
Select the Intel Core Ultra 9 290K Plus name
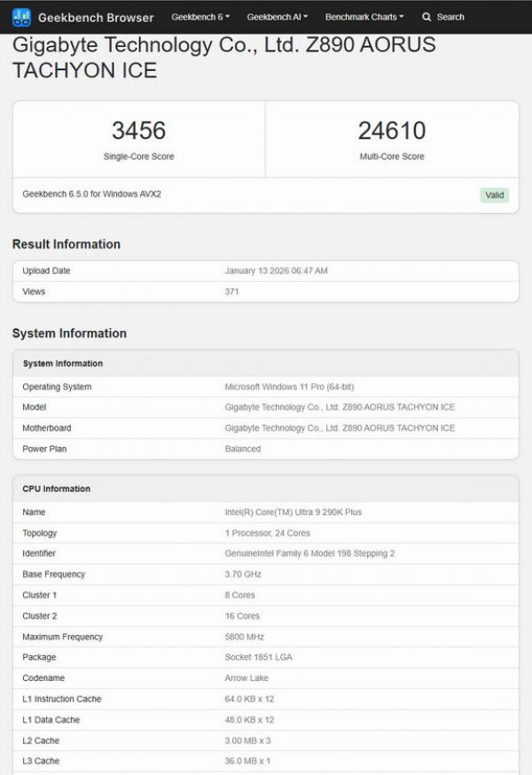point(293,512)
